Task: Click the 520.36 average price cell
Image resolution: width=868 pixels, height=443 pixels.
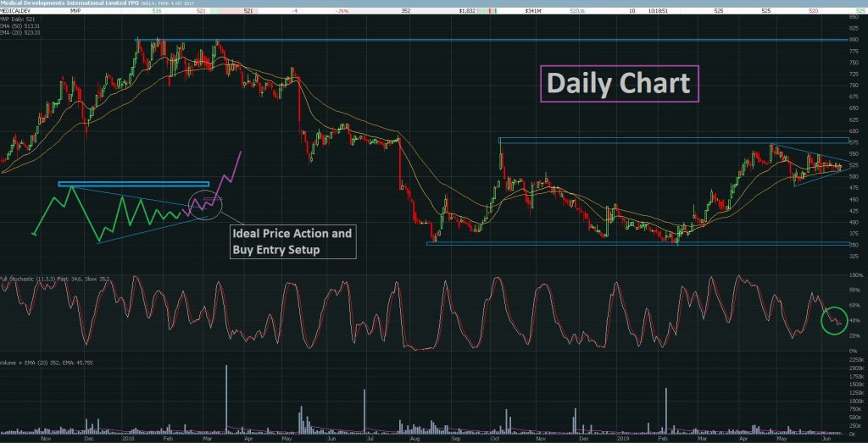Action: click(577, 11)
